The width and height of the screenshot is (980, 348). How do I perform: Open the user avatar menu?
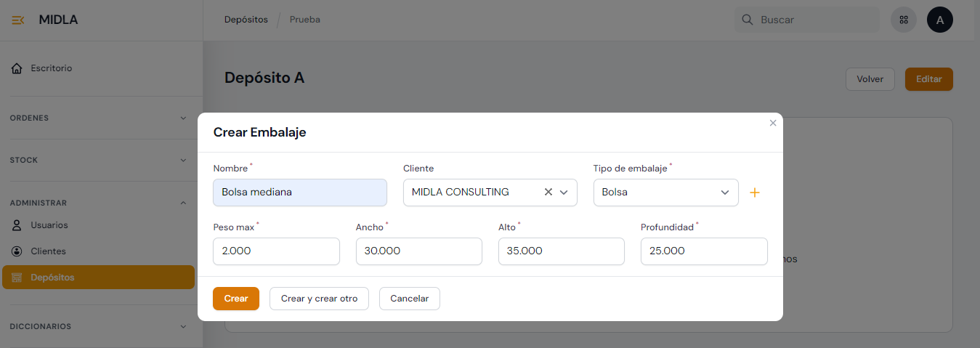point(939,20)
